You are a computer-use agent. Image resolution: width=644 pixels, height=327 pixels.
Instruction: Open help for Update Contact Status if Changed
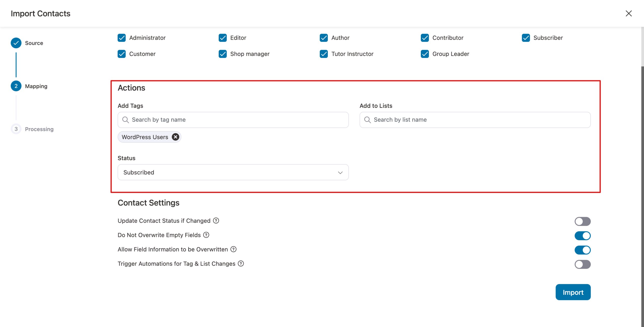216,221
